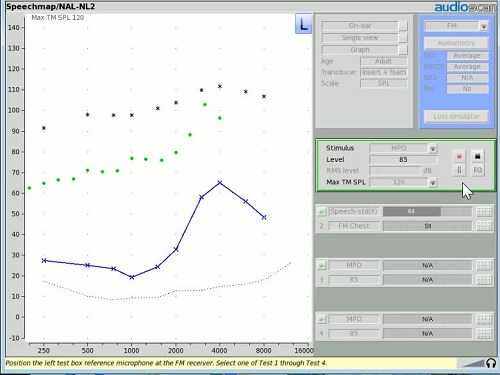Click the volume level triangle indicator
This screenshot has height=375, width=500.
click(x=473, y=363)
